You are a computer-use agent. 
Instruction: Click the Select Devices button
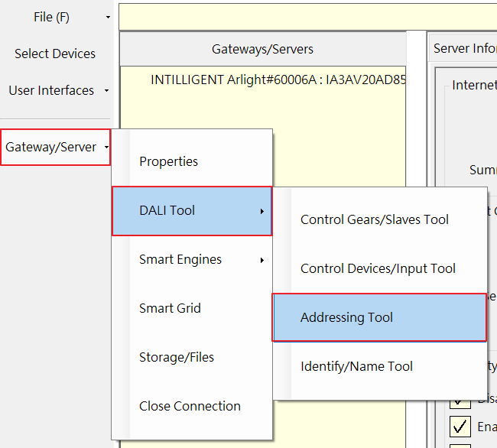55,54
